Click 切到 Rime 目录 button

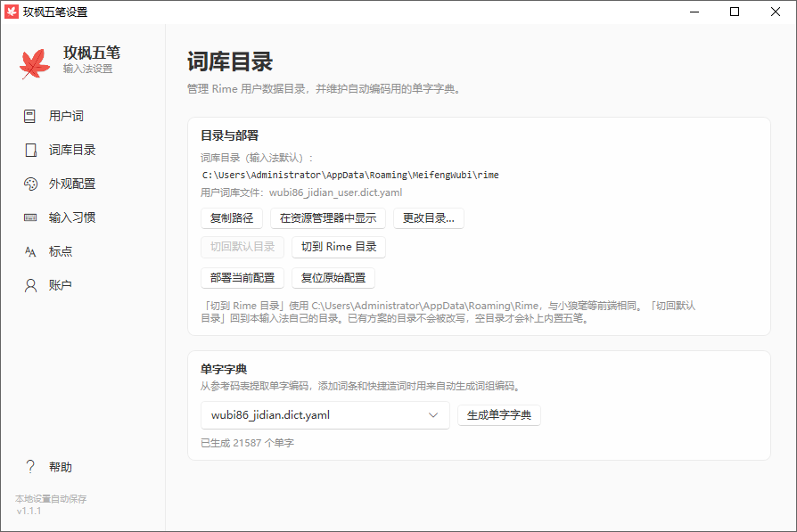(x=339, y=247)
